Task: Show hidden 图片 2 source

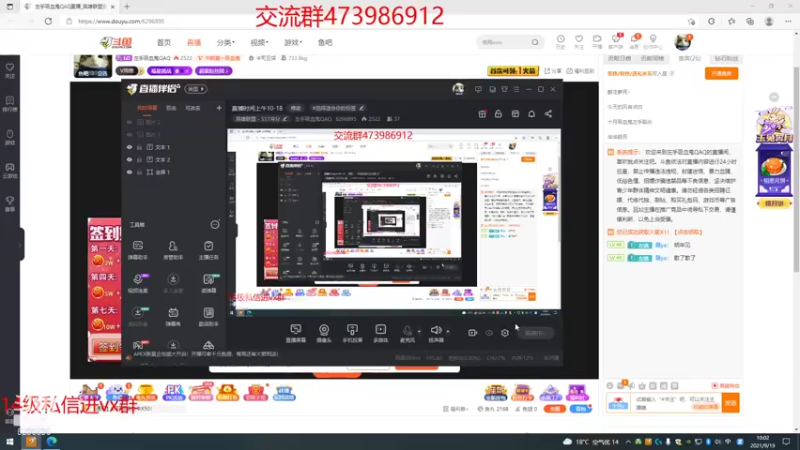Action: point(129,122)
